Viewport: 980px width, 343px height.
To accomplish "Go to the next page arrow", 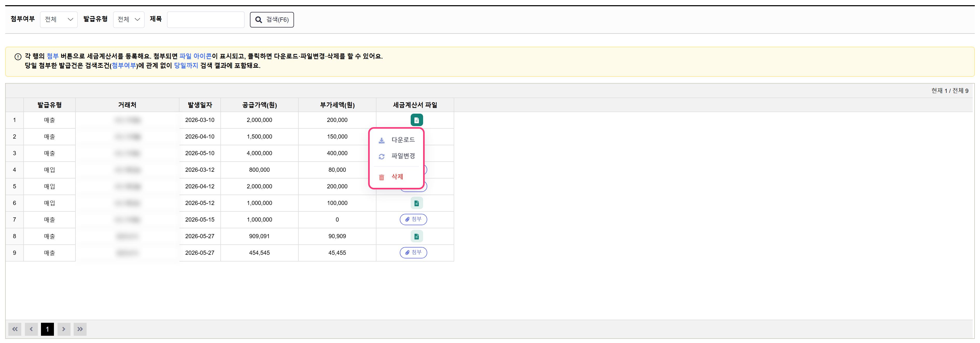I will (64, 329).
